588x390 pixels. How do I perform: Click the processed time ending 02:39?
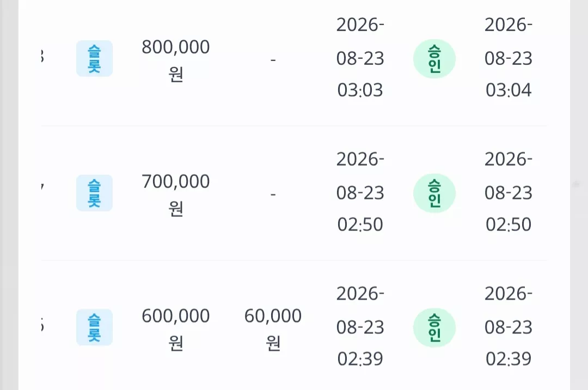509,326
